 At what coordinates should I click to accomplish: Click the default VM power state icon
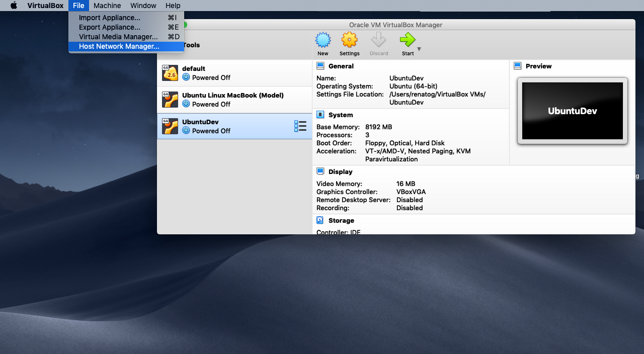[186, 77]
